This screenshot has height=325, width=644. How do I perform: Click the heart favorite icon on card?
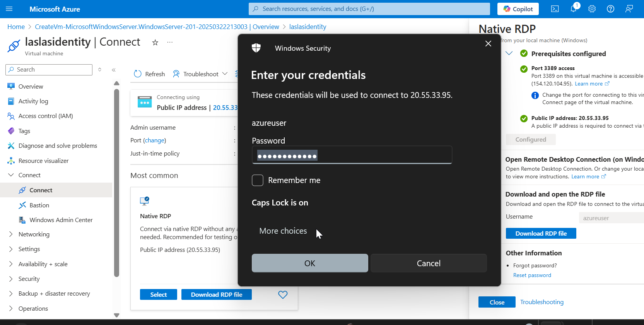pos(283,295)
